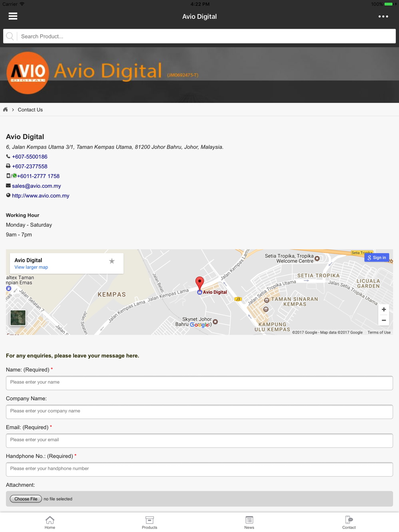399x532 pixels.
Task: Open http://www.avio.com.my website link
Action: [x=41, y=195]
